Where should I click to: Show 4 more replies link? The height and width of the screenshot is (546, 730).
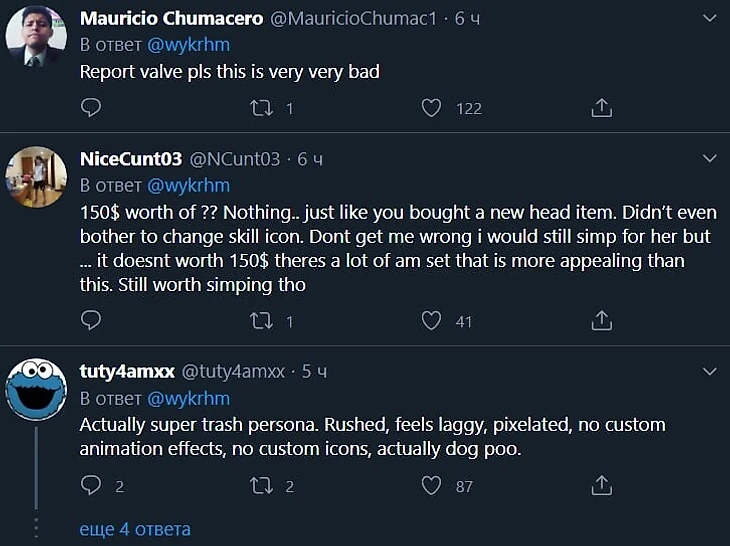[135, 529]
